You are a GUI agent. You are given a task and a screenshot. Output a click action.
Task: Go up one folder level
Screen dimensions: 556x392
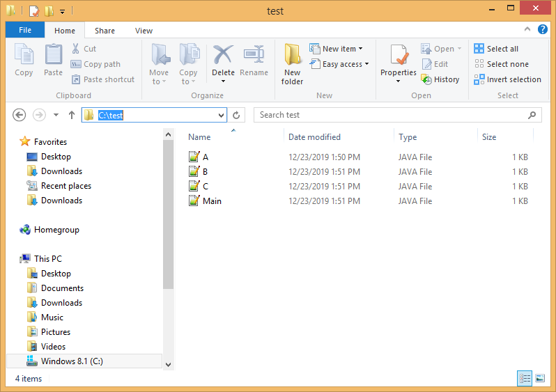tap(72, 115)
